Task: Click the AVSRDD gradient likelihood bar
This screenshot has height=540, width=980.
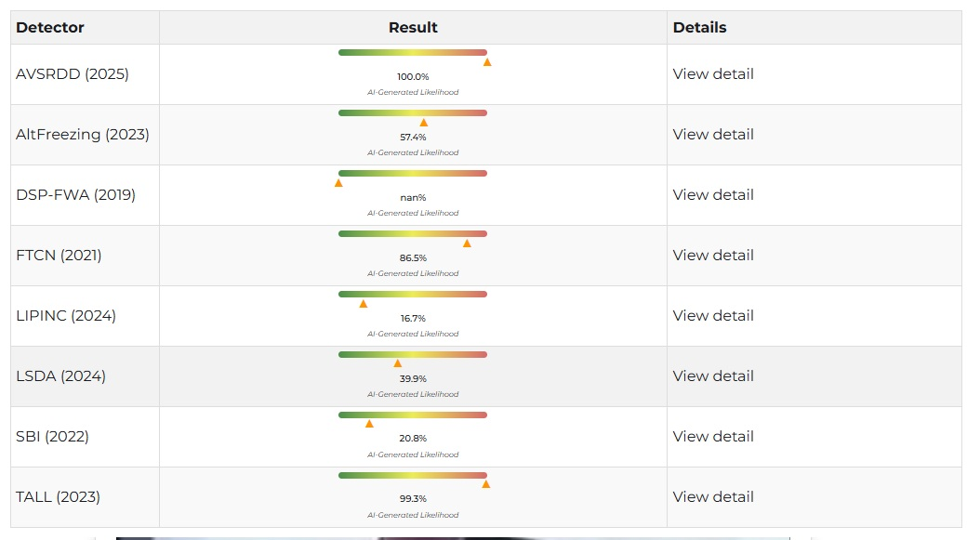Action: [413, 52]
